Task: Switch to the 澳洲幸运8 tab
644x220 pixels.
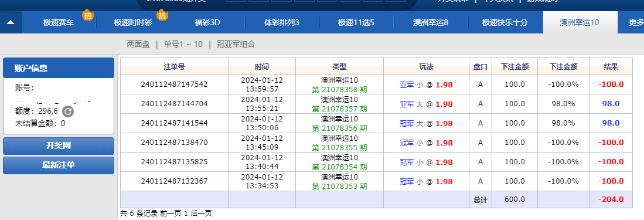Action: pyautogui.click(x=431, y=22)
